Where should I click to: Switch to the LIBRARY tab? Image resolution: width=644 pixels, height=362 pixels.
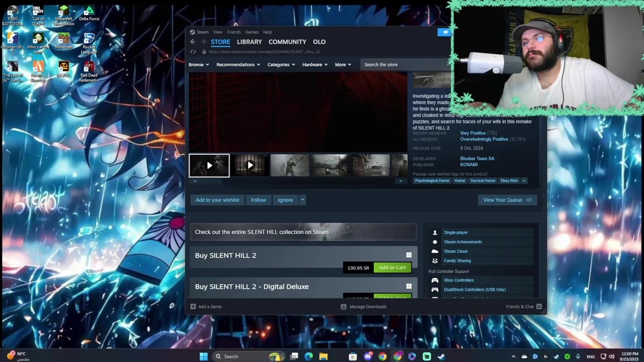click(x=250, y=42)
